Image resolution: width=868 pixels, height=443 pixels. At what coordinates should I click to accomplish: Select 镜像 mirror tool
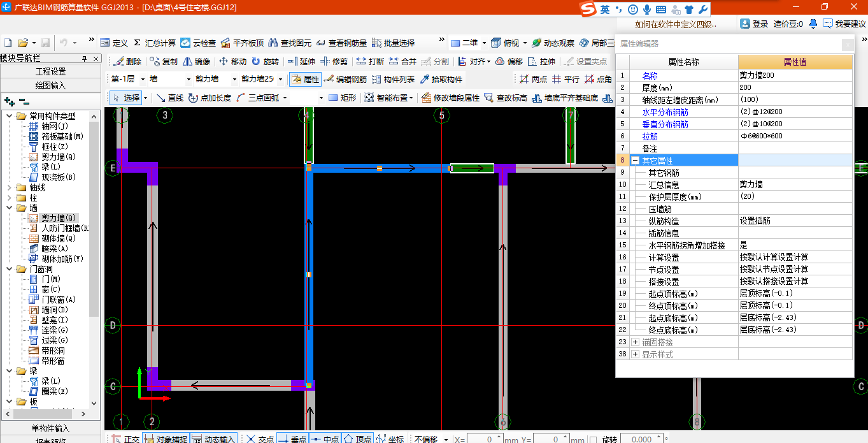pos(197,62)
